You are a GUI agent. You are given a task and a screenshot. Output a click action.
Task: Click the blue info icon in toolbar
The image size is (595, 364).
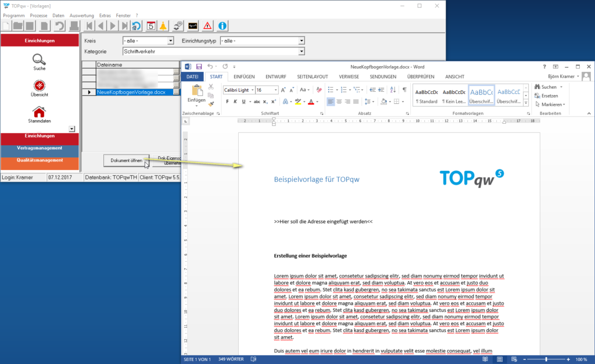(x=222, y=26)
